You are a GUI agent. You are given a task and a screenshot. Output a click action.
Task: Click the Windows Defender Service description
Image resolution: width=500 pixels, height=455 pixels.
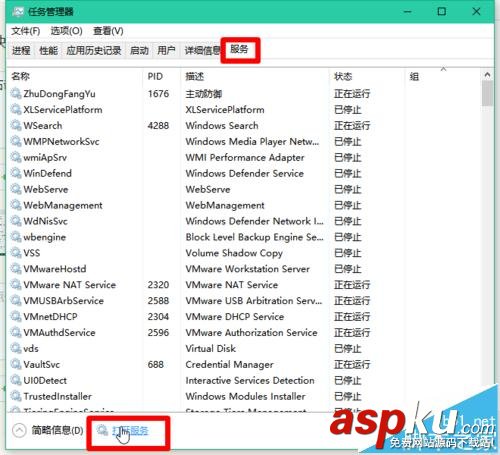coord(244,173)
